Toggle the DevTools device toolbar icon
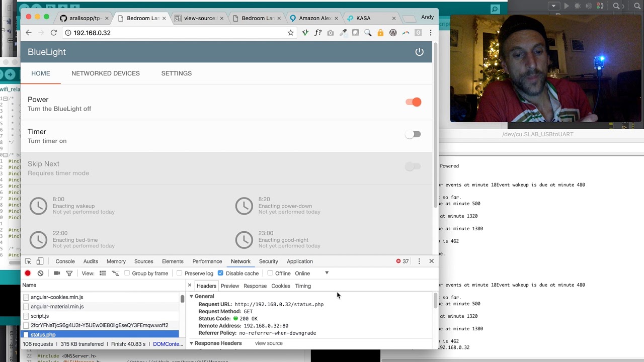Viewport: 644px width, 362px height. click(x=40, y=261)
